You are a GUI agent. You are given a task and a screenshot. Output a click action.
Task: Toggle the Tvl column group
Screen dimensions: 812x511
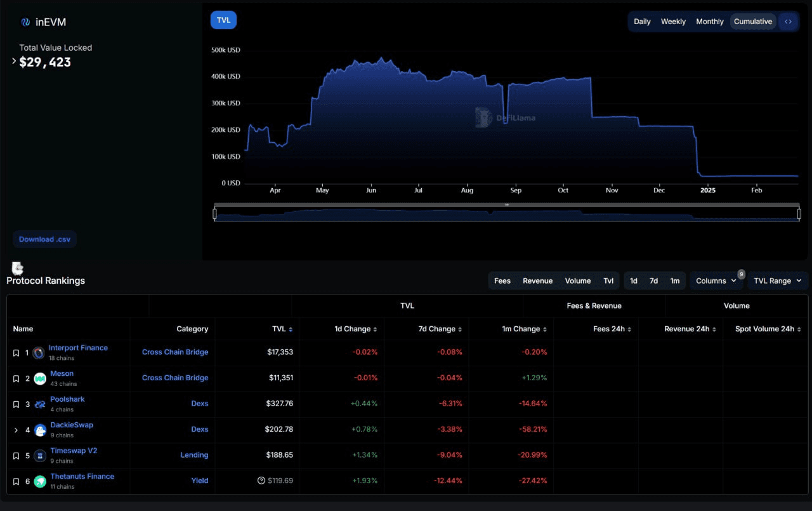tap(608, 281)
